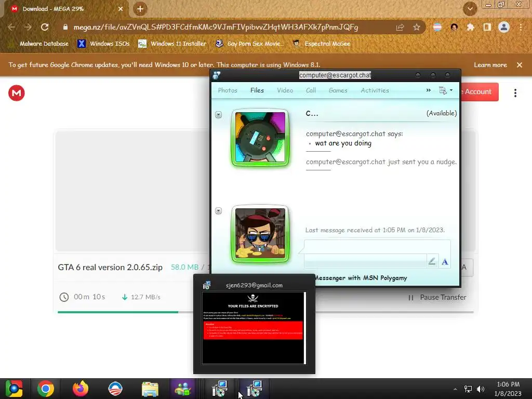Viewport: 532px width, 399px height.
Task: Pause Transfer on MEGA download
Action: tap(437, 297)
